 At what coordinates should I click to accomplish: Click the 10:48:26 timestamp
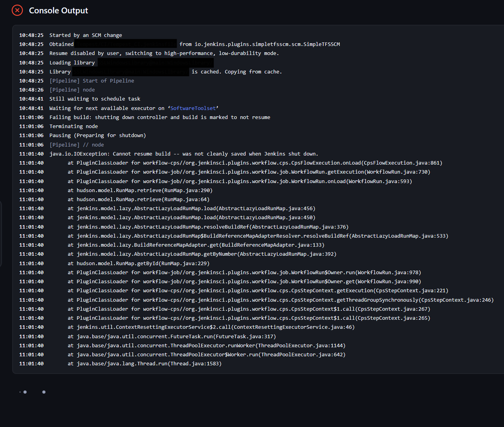click(x=31, y=90)
